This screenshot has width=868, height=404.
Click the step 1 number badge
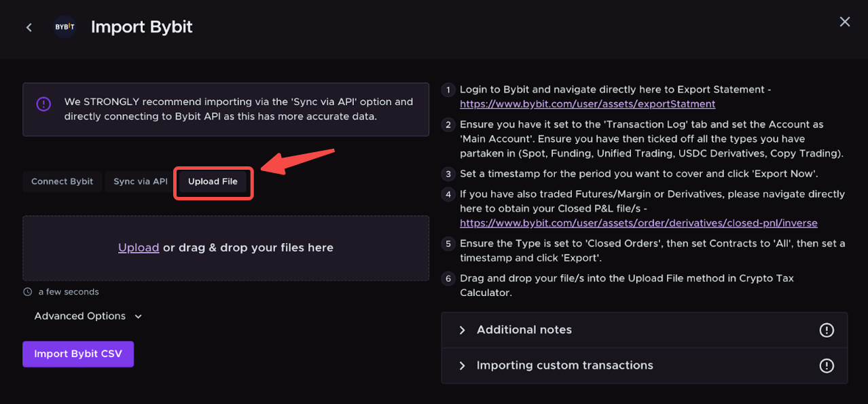[x=448, y=90]
